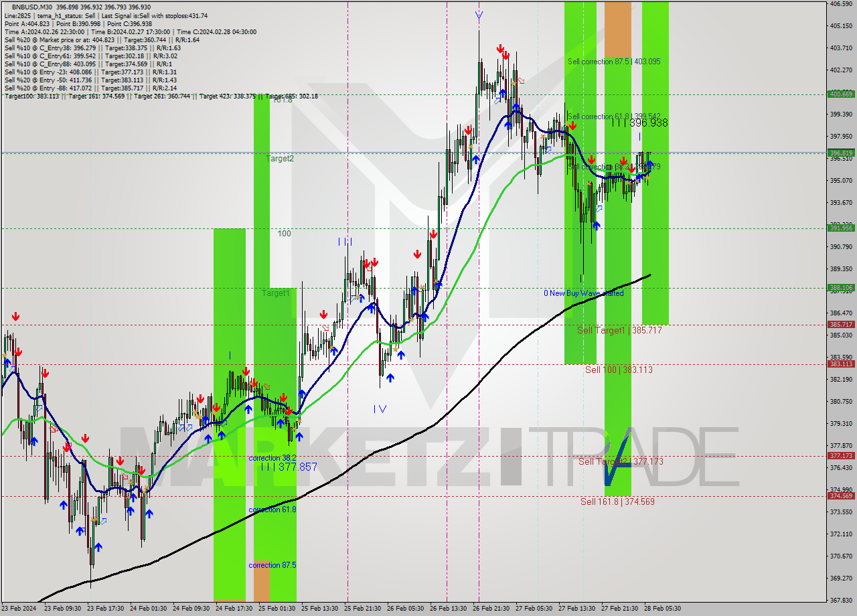The width and height of the screenshot is (857, 616).
Task: Select the blue 'correction 61.8' label
Action: [x=272, y=510]
